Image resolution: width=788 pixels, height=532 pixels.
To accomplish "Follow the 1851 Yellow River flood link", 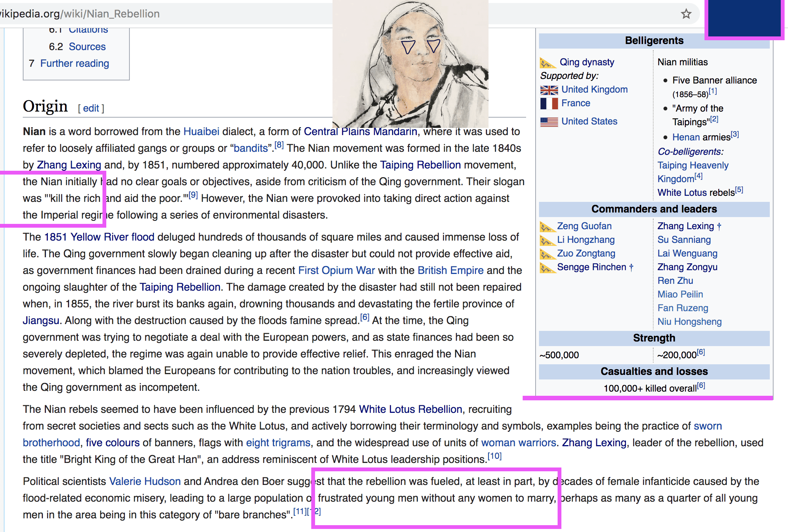I will click(x=99, y=237).
